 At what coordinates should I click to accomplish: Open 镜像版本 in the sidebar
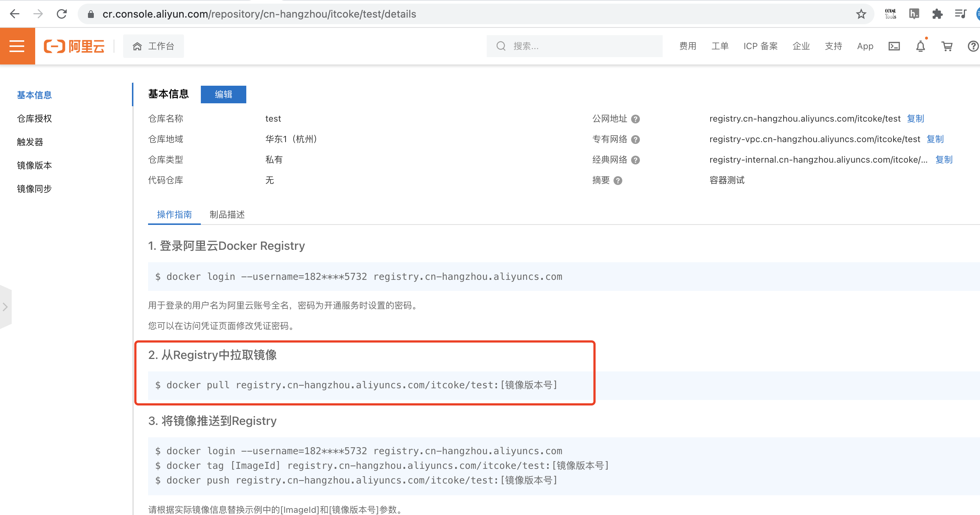coord(34,166)
